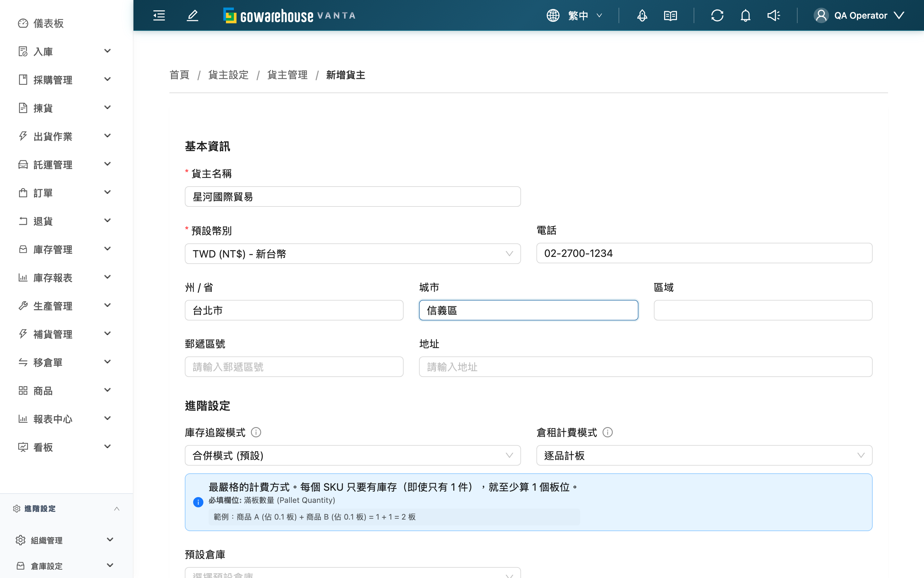Open the bell notifications icon
This screenshot has height=578, width=924.
(746, 16)
